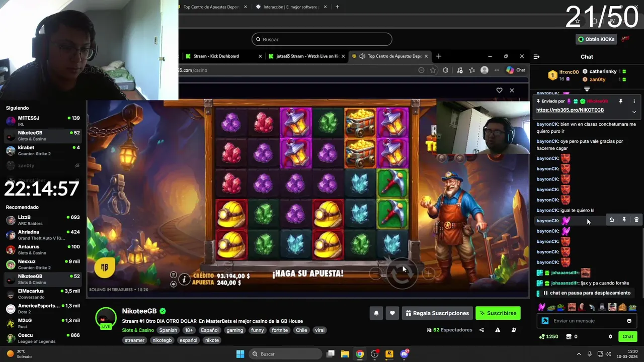Viewport: 644px width, 362px height.
Task: Click the Kick 'Buscar' search field
Action: (322, 39)
